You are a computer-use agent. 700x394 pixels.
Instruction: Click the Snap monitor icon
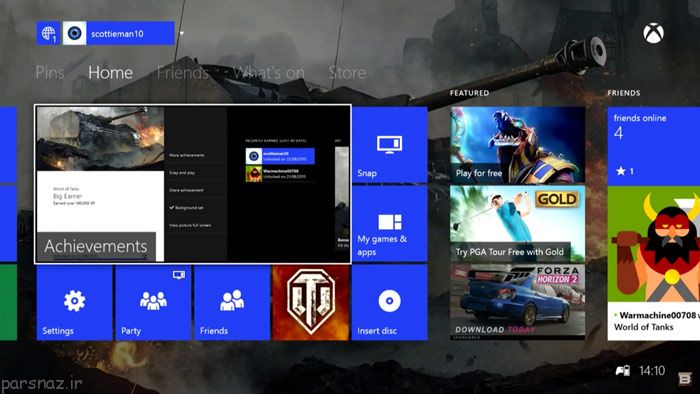tap(389, 145)
